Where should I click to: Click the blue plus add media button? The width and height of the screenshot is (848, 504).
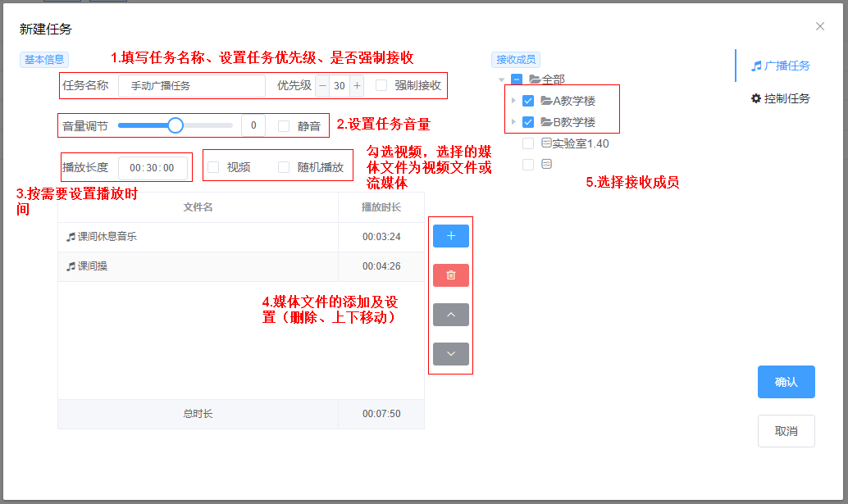pyautogui.click(x=450, y=236)
